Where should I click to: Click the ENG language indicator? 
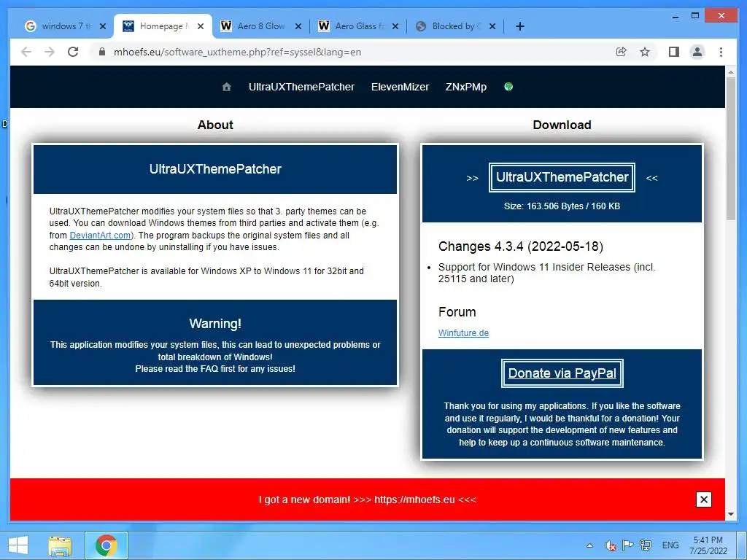pos(670,545)
